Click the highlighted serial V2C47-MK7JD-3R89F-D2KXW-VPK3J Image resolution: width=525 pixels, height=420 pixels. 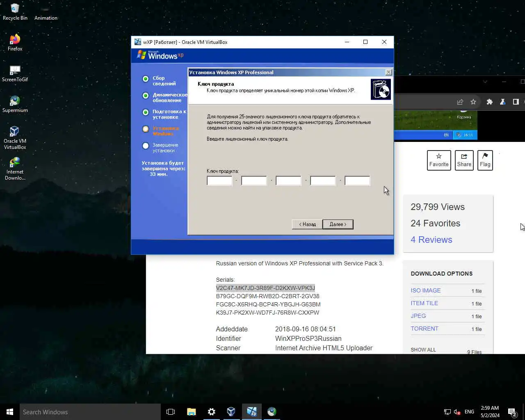[265, 288]
